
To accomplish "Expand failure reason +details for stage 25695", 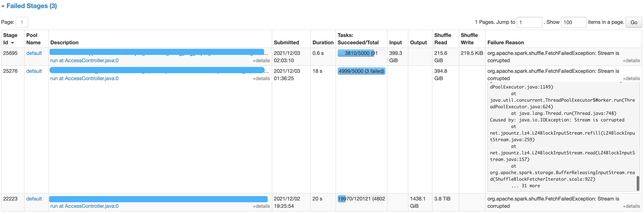I will click(631, 61).
